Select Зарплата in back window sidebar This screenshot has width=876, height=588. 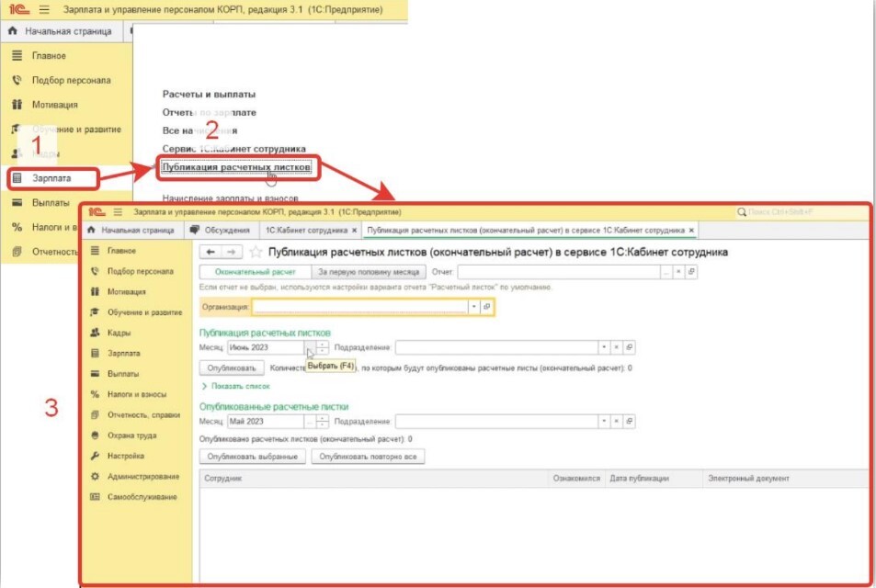pyautogui.click(x=51, y=178)
